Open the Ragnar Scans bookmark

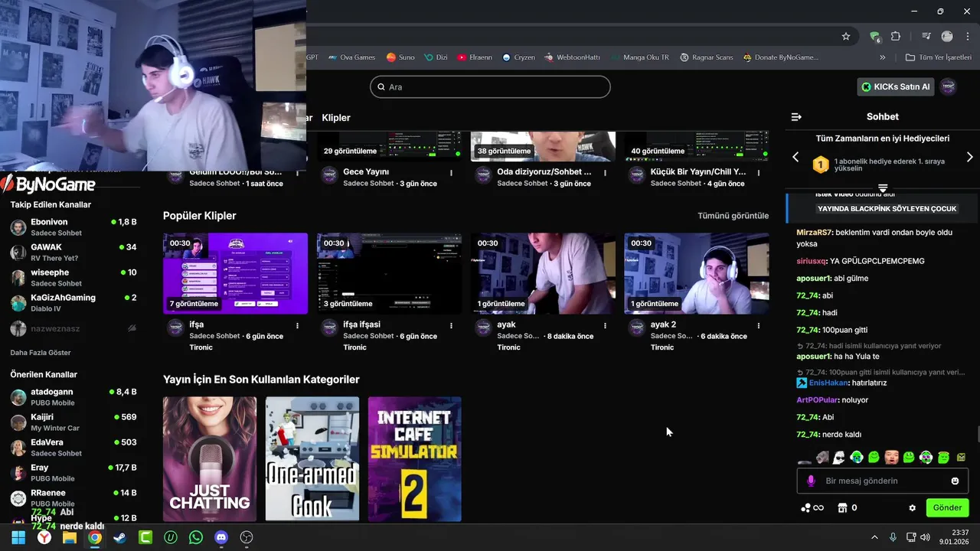[x=706, y=57]
